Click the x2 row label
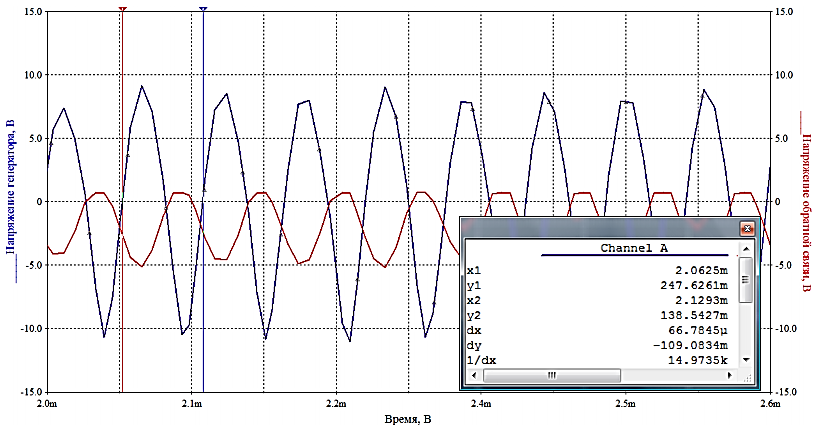Viewport: 813px width, 425px height. 474,301
